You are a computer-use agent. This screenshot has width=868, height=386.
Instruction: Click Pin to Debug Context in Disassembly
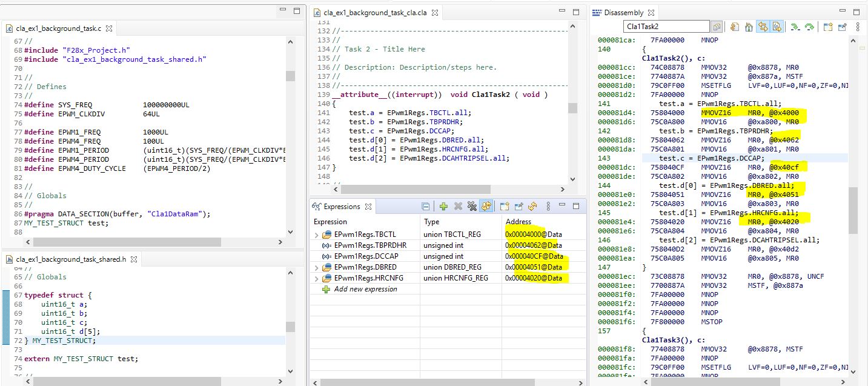842,27
